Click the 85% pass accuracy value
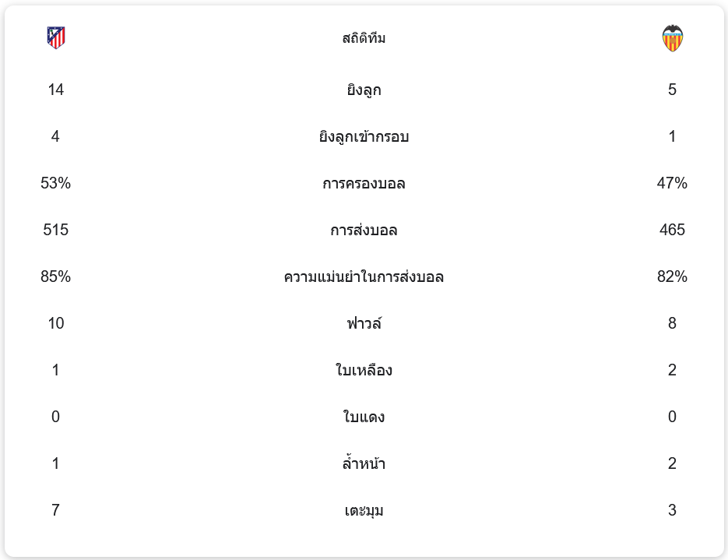This screenshot has width=728, height=560. click(x=56, y=276)
